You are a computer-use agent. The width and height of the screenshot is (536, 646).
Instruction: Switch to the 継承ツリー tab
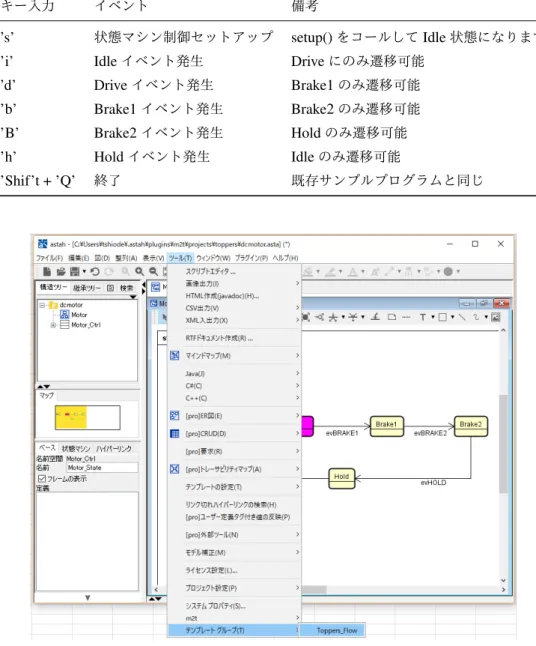[x=87, y=288]
